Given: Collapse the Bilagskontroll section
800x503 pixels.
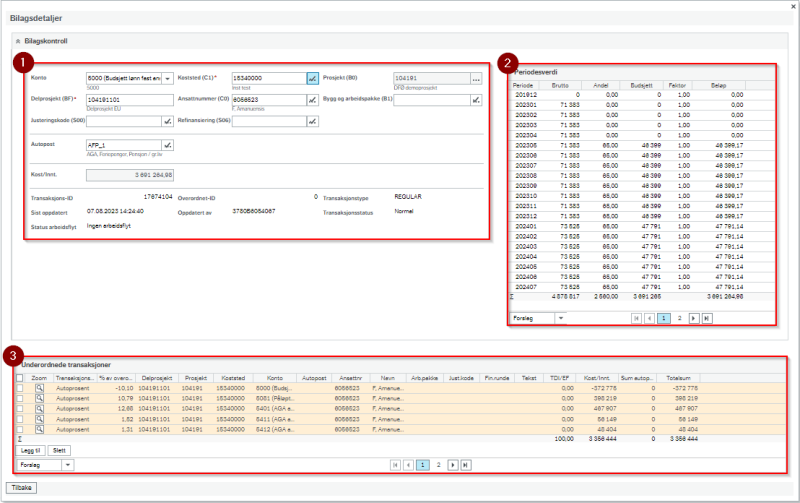Looking at the screenshot, I should click(18, 41).
